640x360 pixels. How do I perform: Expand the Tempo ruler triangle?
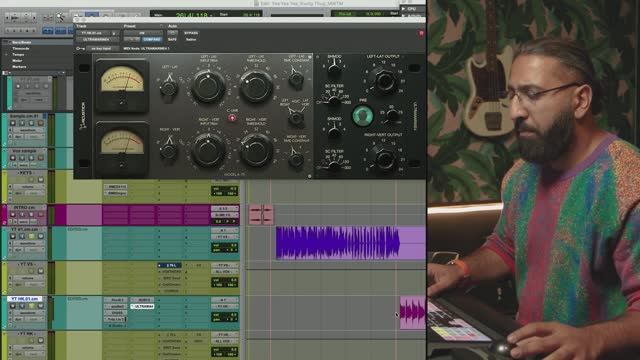(6, 54)
